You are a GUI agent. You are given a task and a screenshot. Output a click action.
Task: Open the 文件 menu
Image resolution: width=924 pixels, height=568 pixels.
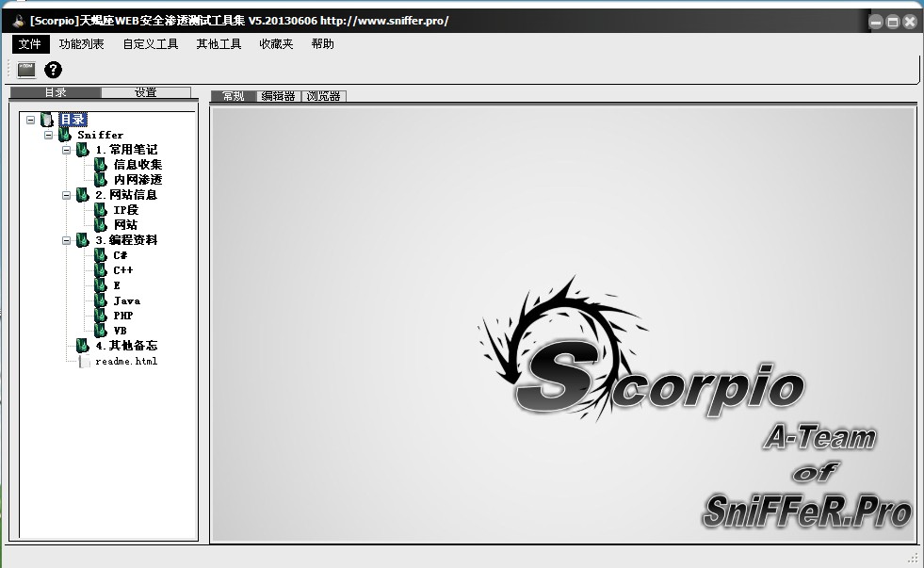click(29, 44)
